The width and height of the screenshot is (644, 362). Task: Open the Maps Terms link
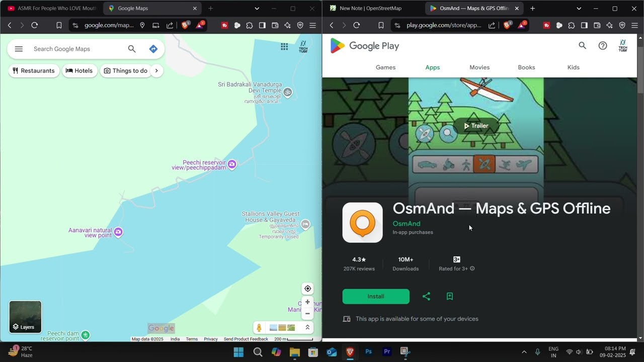point(192,339)
